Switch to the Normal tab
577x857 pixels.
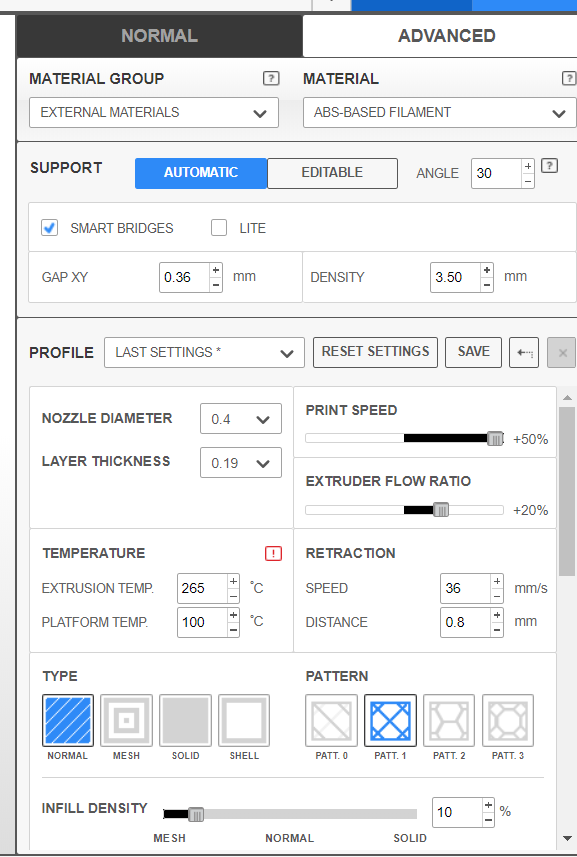[160, 36]
